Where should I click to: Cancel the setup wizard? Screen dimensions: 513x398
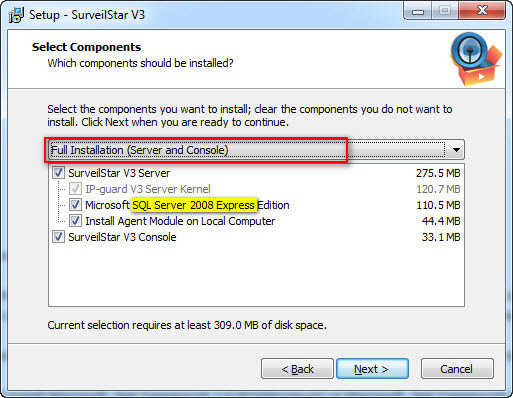(x=457, y=369)
